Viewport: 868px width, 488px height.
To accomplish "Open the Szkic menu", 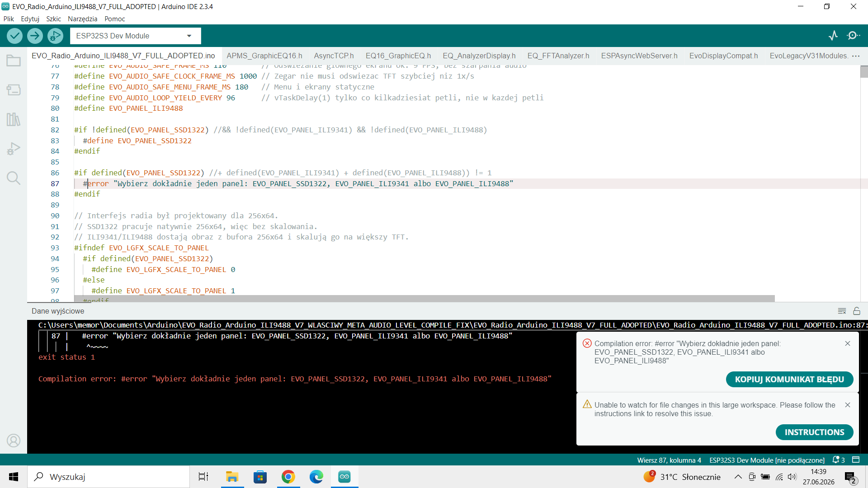I will pyautogui.click(x=53, y=19).
